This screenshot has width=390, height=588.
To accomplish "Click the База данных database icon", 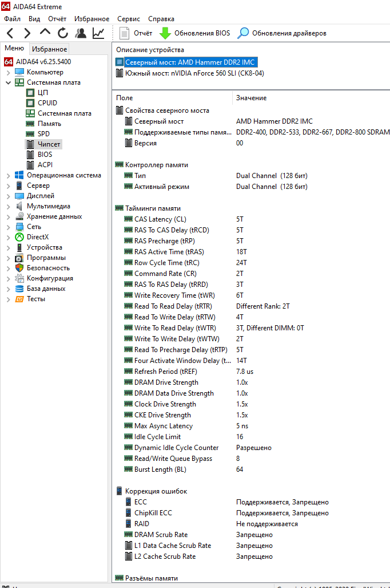I will point(19,289).
